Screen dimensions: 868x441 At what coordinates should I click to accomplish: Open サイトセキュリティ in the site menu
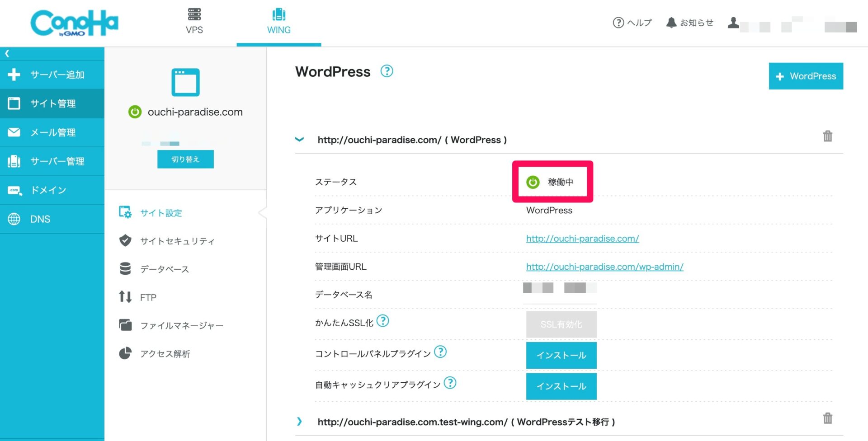click(x=166, y=241)
